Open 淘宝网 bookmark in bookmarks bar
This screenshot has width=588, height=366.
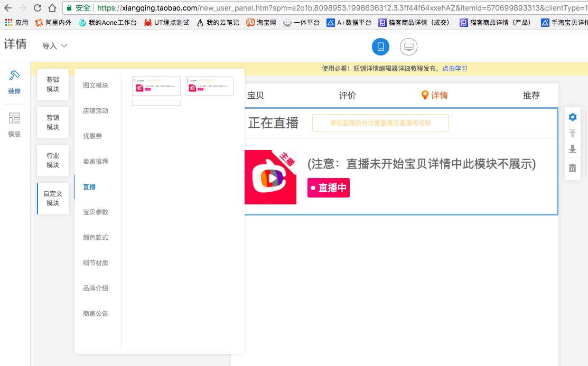pyautogui.click(x=262, y=23)
